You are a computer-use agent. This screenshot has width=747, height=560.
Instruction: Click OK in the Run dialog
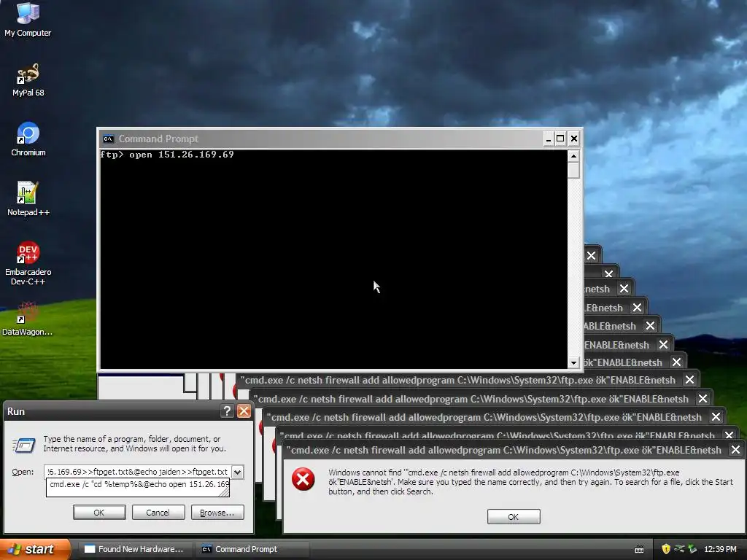click(99, 513)
